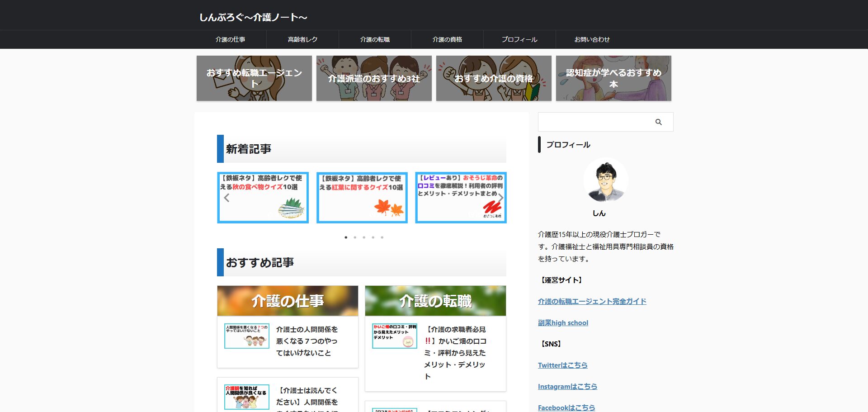Screen dimensions: 868x412
Task: Select the first carousel pagination dot
Action: pos(346,237)
